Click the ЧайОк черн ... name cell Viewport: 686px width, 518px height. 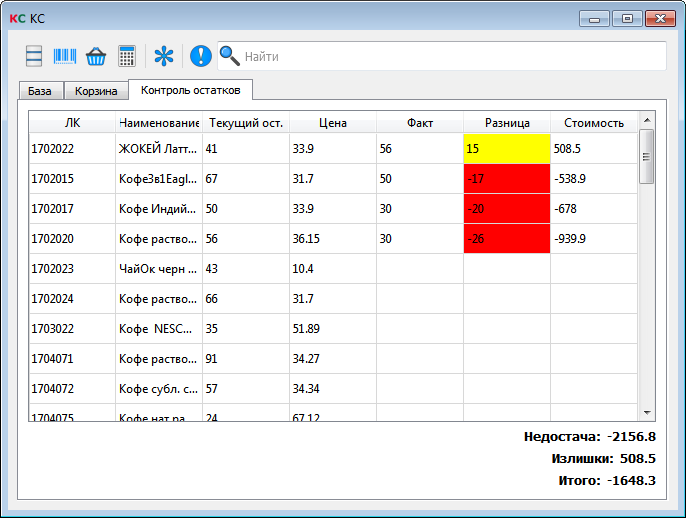tap(159, 269)
